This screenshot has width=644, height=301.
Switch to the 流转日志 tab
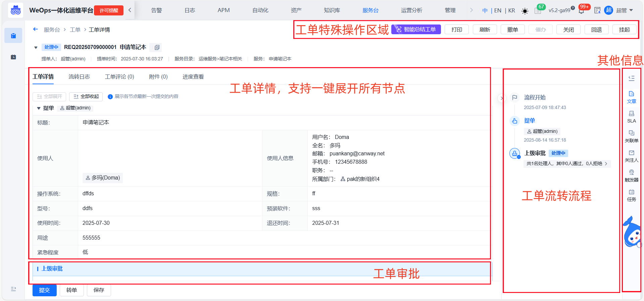click(79, 77)
